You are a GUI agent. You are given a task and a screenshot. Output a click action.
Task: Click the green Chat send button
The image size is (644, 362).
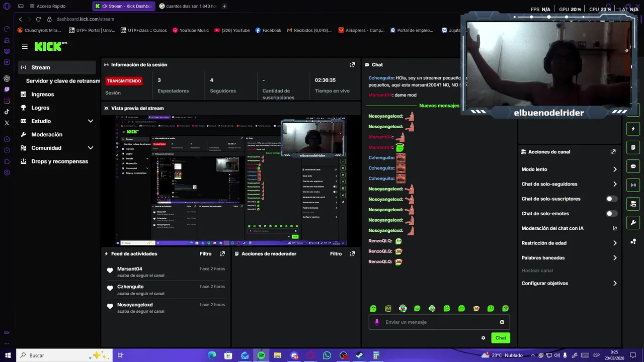pos(501,338)
